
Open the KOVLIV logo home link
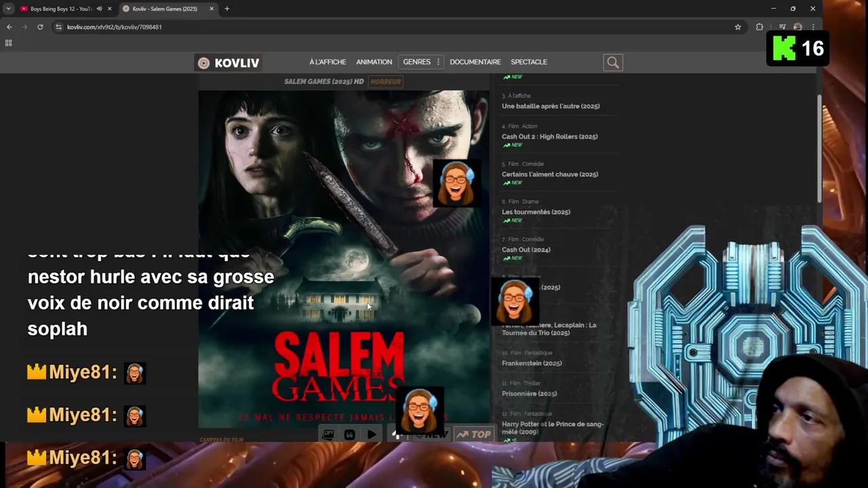[x=229, y=63]
